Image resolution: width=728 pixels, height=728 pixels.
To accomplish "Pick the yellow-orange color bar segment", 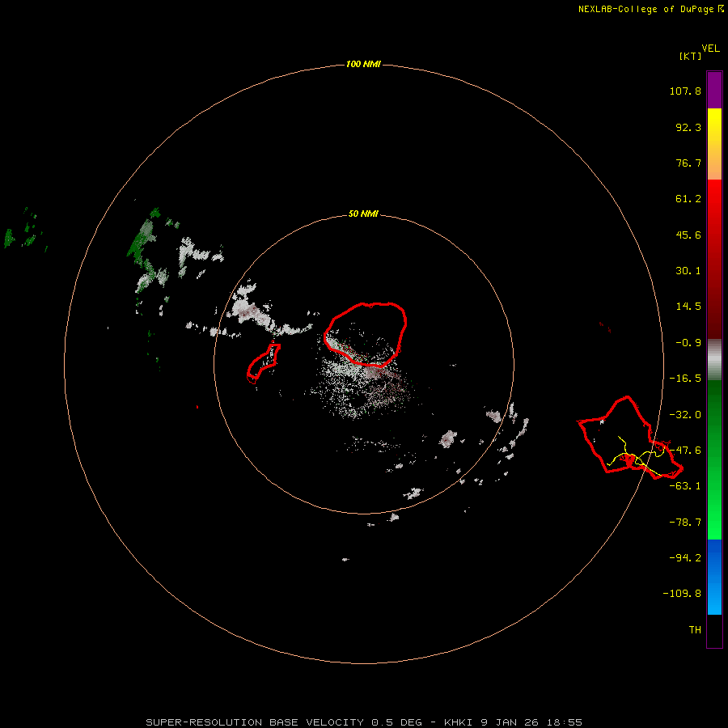I will click(x=714, y=144).
